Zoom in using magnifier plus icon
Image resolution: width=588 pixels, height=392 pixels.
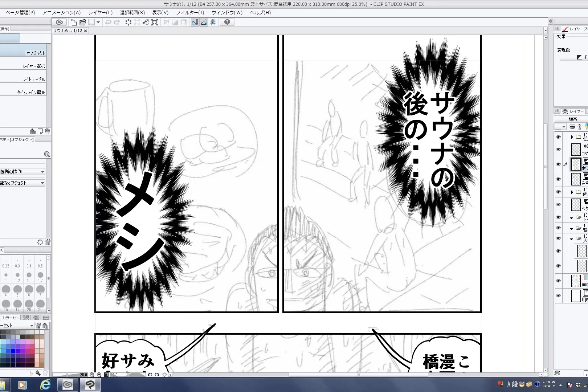(99, 375)
